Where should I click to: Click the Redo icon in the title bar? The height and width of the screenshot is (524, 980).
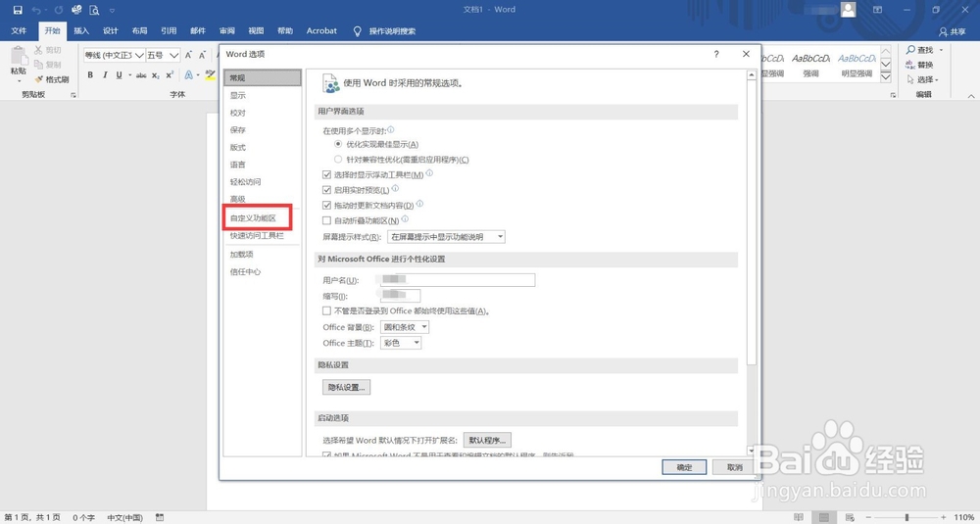(58, 10)
